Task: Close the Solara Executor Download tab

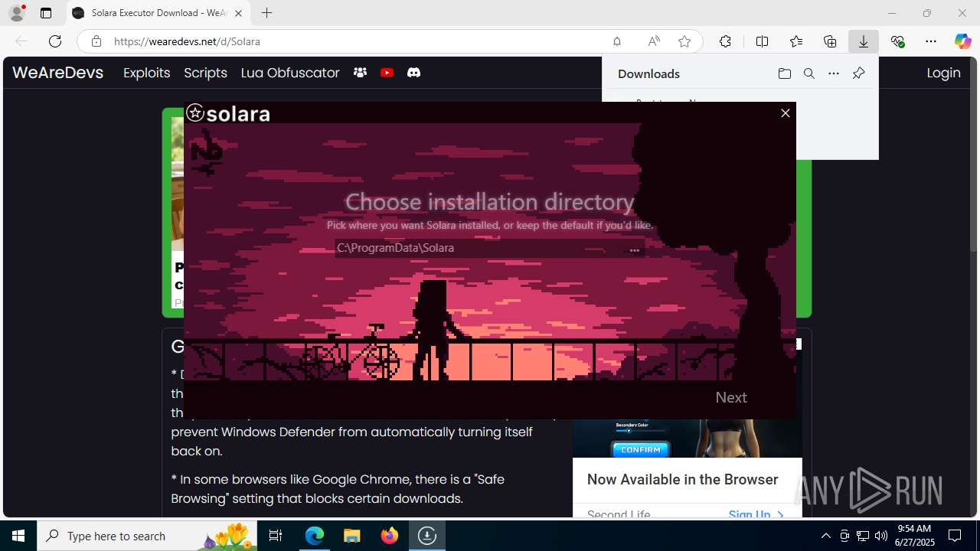Action: click(x=238, y=13)
